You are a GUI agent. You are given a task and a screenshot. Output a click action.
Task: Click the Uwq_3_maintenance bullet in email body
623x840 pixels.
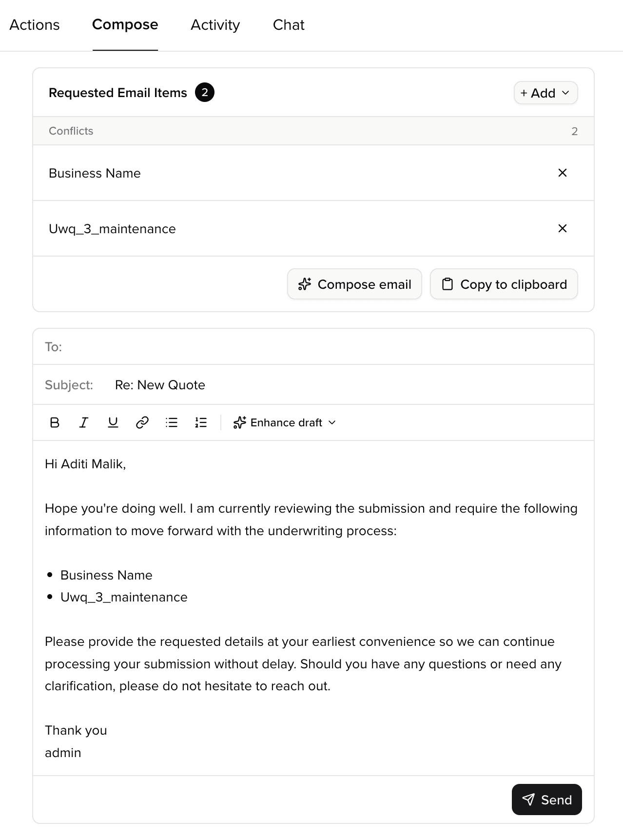pyautogui.click(x=124, y=597)
